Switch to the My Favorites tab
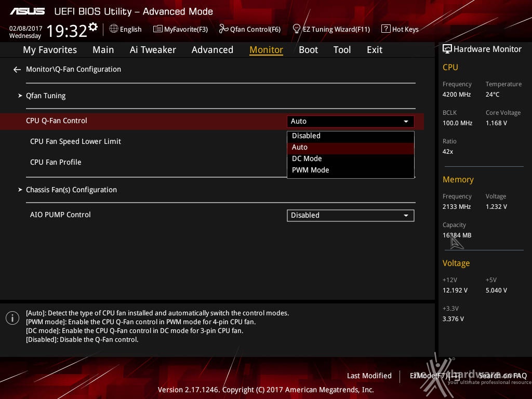Viewport: 532px width, 399px height. click(50, 50)
